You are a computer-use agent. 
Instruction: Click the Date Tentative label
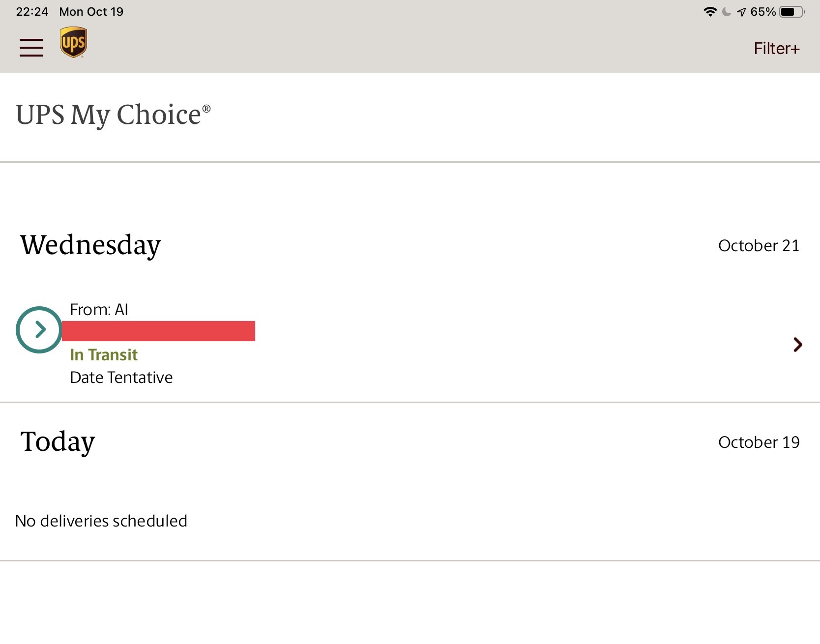(121, 378)
